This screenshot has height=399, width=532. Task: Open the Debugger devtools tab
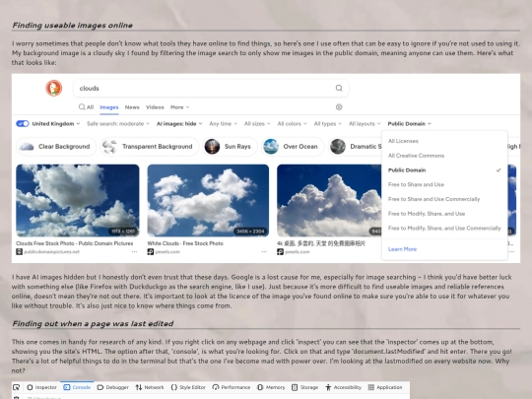pyautogui.click(x=112, y=387)
